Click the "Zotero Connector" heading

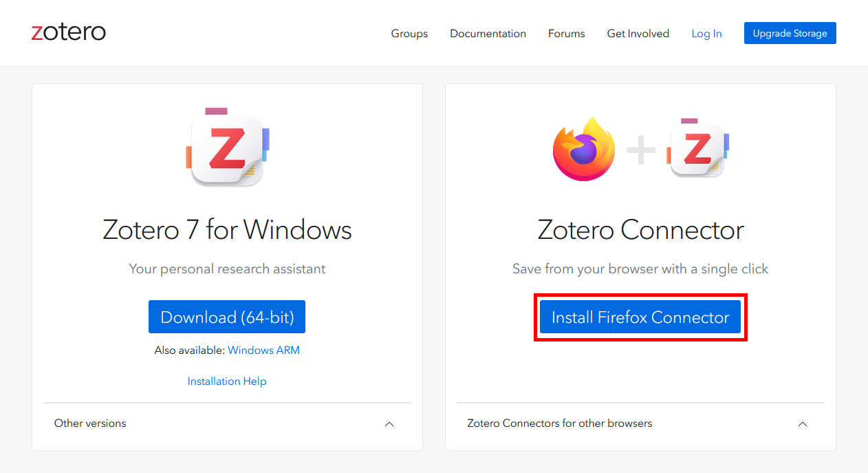point(640,229)
